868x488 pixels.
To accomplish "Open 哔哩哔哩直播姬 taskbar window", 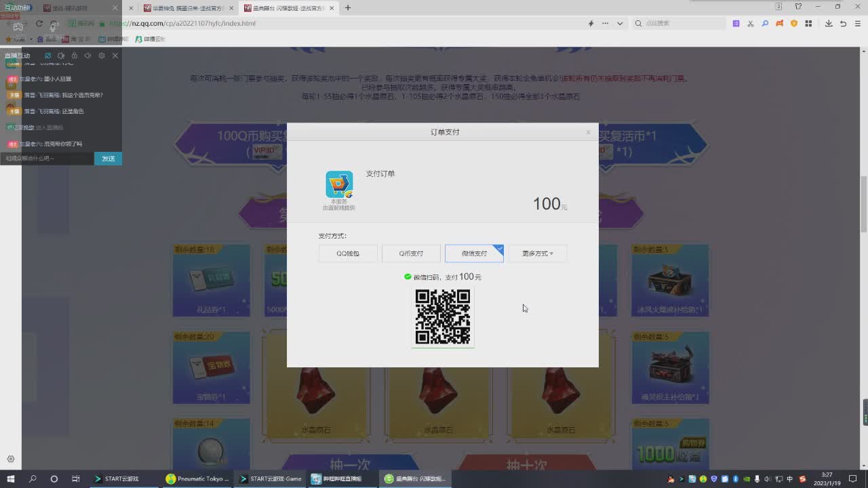I will pos(343,479).
